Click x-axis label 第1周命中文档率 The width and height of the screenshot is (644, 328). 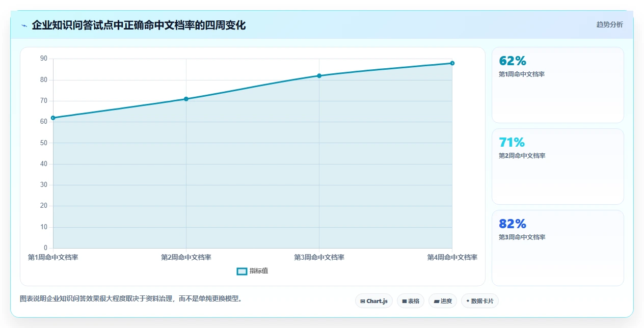tap(53, 258)
